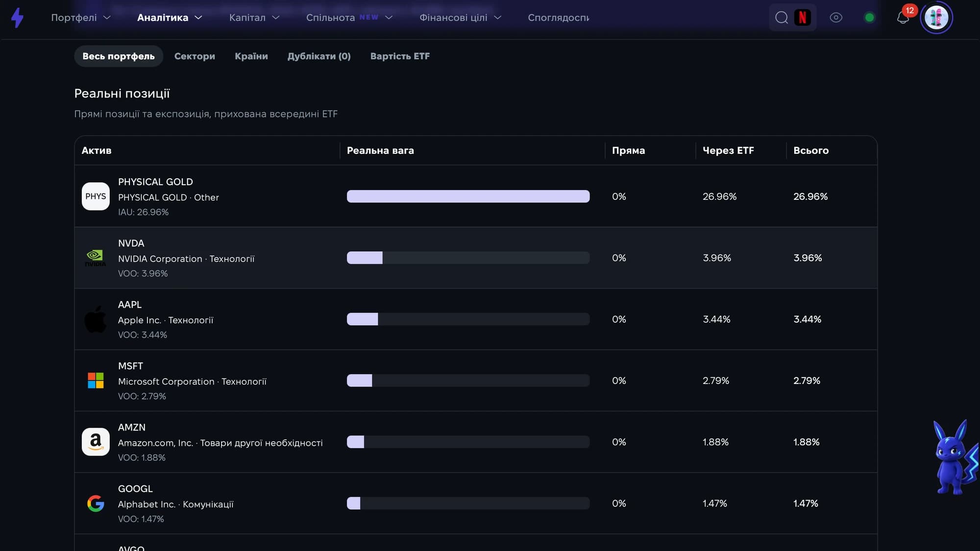
Task: Expand the Аналітика dropdown menu
Action: pos(170,18)
